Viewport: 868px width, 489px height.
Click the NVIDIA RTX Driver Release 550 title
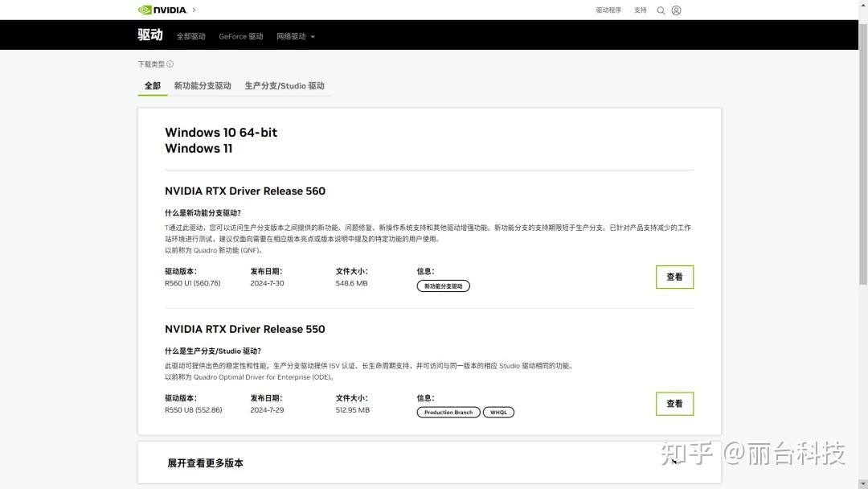click(244, 329)
